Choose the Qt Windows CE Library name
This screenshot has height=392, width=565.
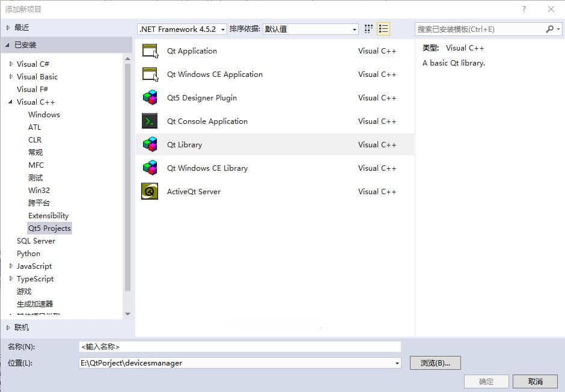click(x=207, y=168)
